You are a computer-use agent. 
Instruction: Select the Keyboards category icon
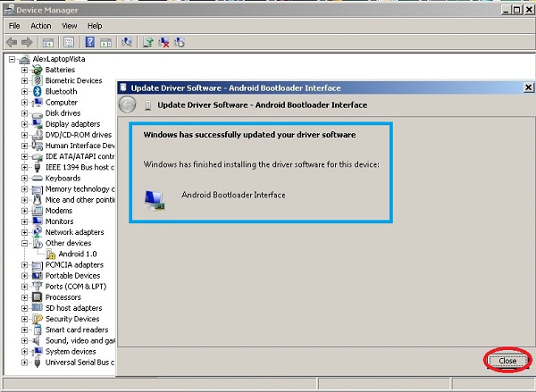[x=37, y=178]
